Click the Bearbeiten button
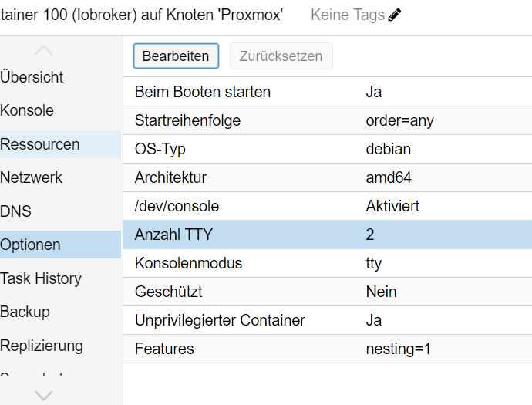 coord(176,56)
